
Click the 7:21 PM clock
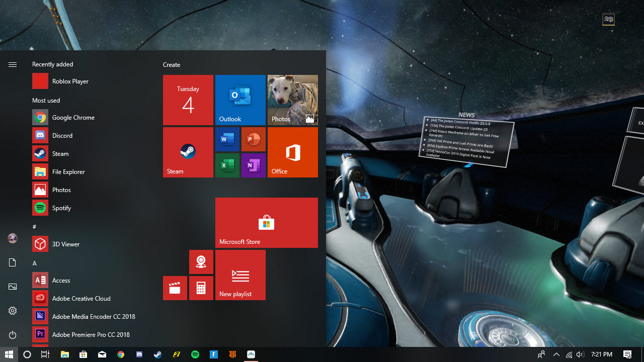click(x=602, y=354)
